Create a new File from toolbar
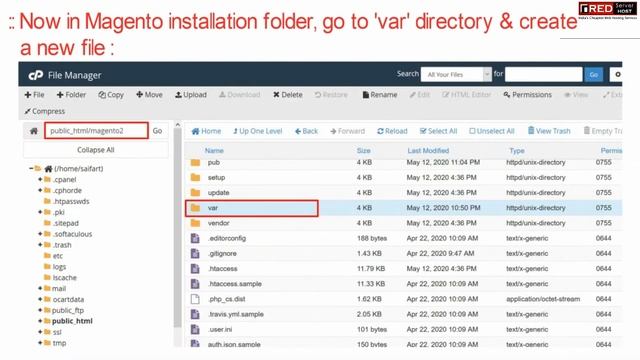 (x=34, y=95)
